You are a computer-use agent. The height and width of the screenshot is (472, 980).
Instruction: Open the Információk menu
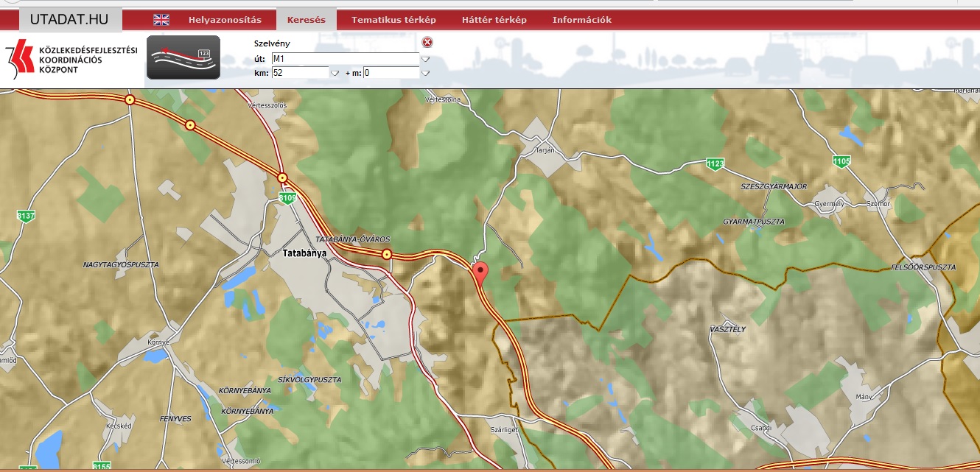pyautogui.click(x=581, y=20)
